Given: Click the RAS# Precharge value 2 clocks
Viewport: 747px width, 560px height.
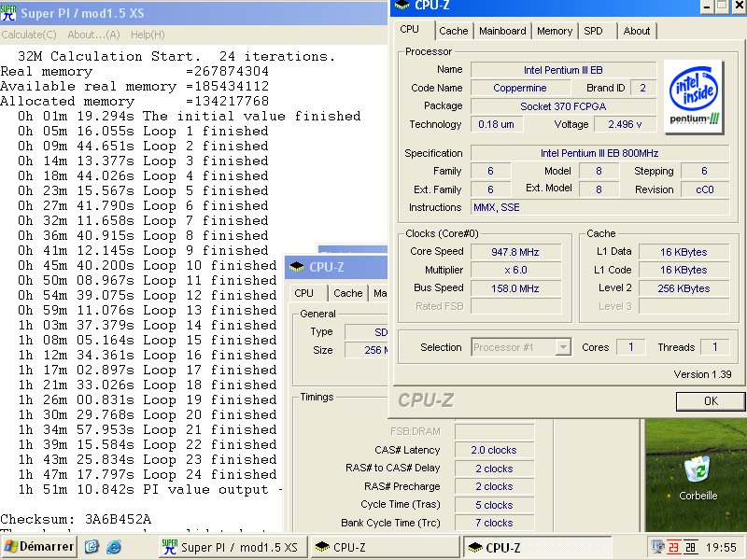Looking at the screenshot, I should tap(494, 486).
